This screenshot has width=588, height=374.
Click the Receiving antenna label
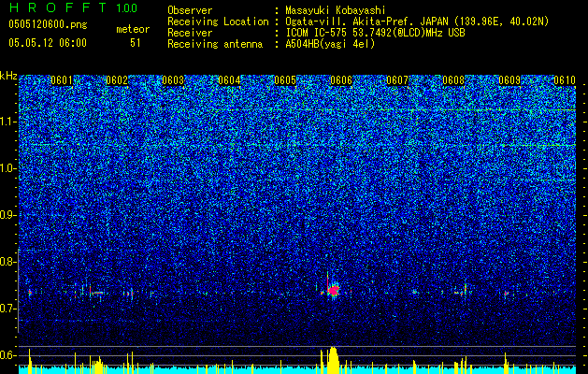[x=215, y=44]
